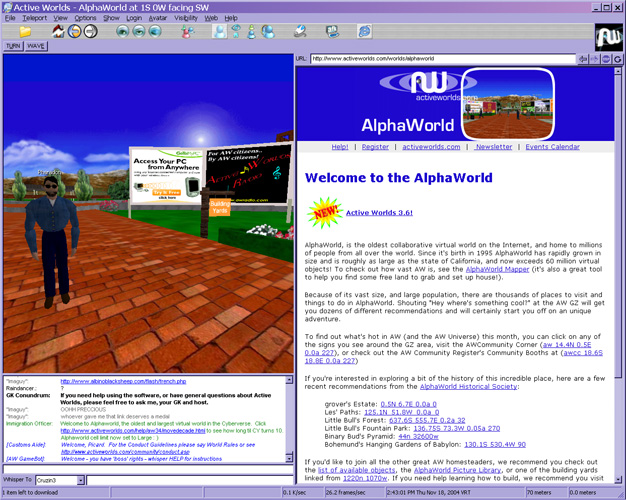Open the Events Calendar link
This screenshot has height=500, width=626.
(553, 147)
